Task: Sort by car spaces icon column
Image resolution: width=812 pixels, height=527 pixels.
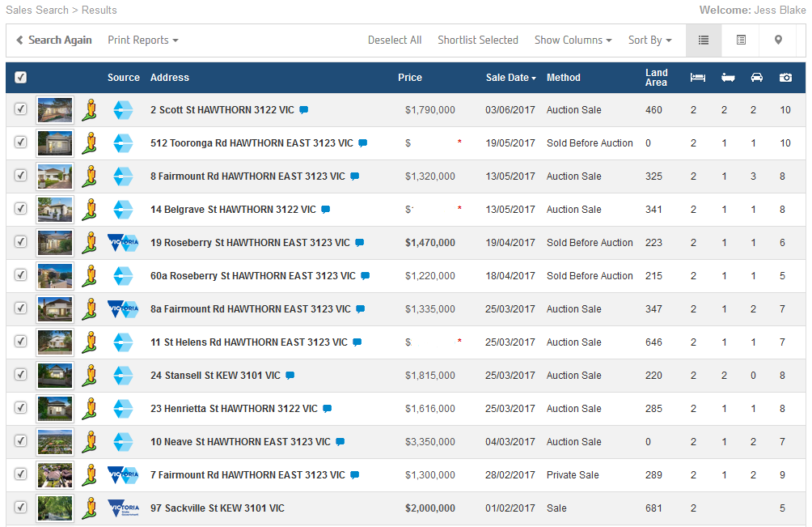Action: (756, 78)
